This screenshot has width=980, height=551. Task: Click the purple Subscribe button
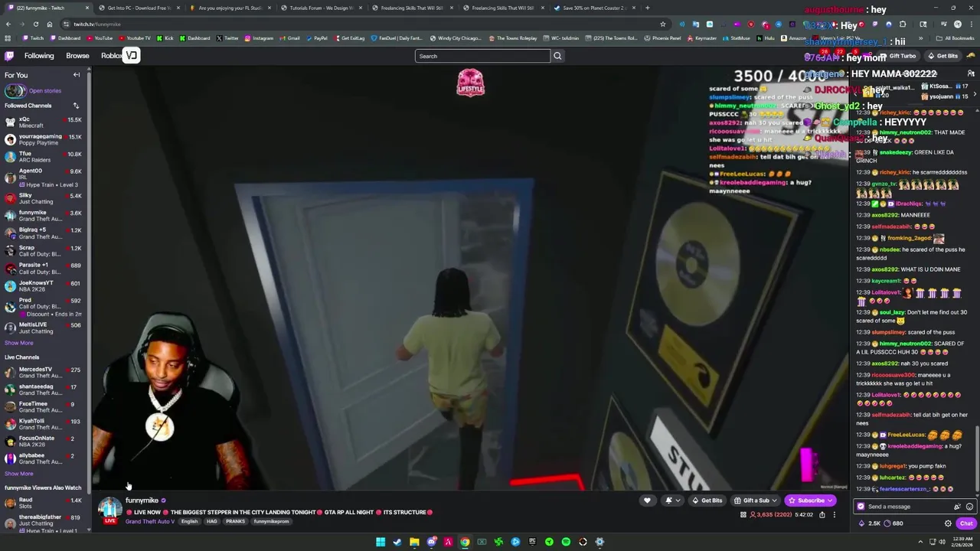pos(810,500)
